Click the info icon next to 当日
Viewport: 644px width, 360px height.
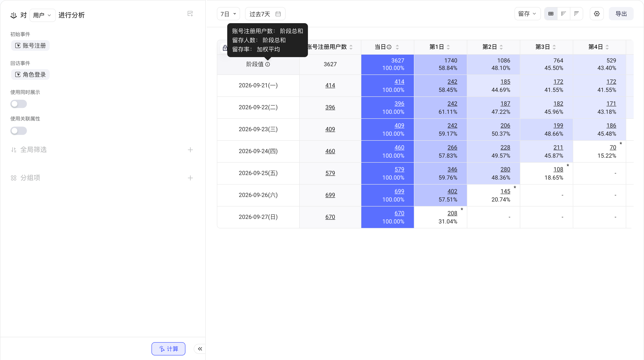[x=389, y=47]
